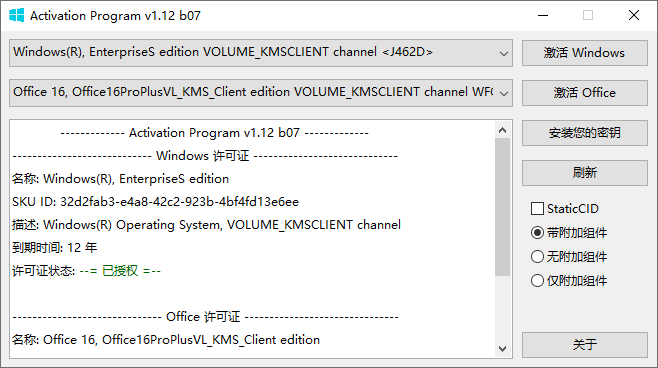
Task: Minimize the Activation Program window
Action: tap(543, 16)
